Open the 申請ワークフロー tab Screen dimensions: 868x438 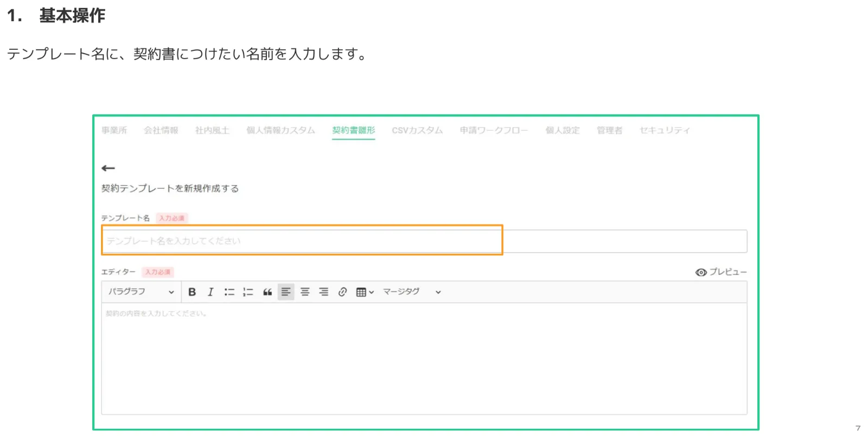[x=494, y=130]
